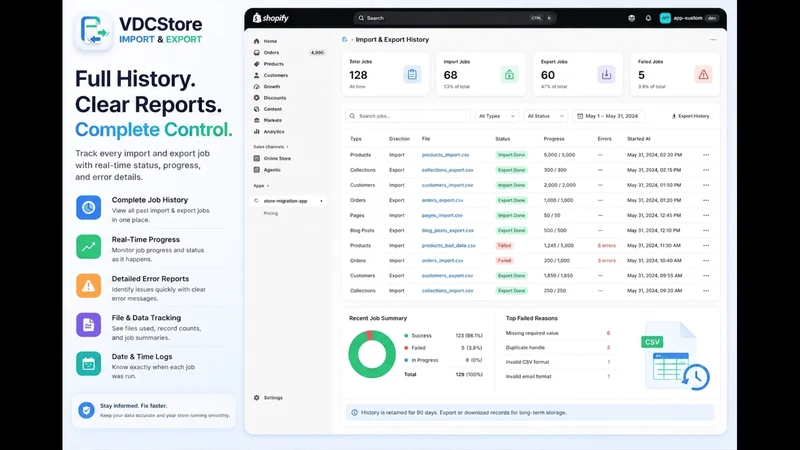Expand the Apps section chevron
Screen dimensions: 800x450
coord(268,186)
